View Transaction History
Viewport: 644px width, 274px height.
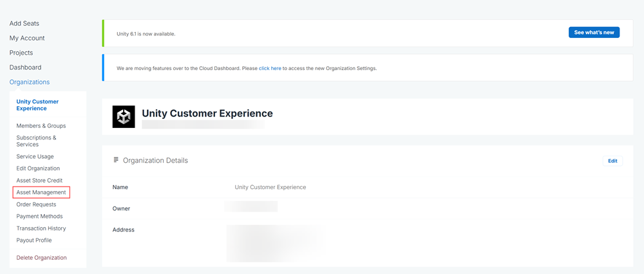tap(41, 228)
